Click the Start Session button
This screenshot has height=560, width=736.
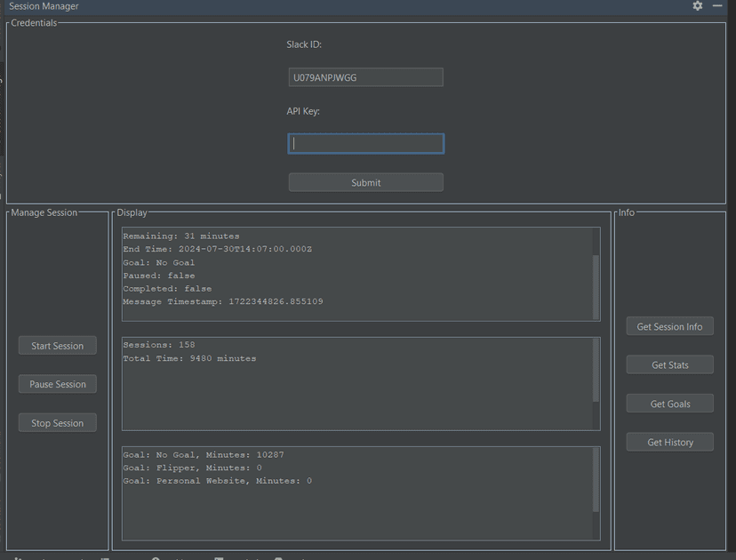pos(58,346)
